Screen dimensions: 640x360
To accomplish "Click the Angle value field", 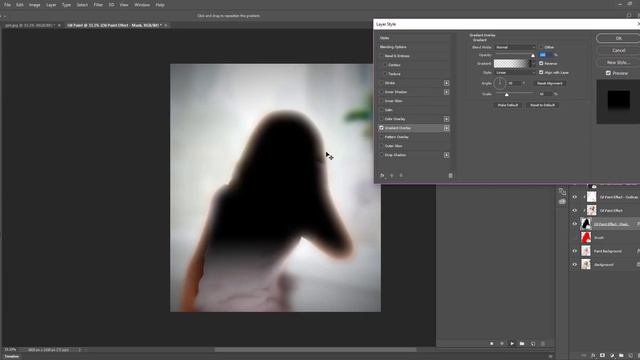I will (514, 83).
